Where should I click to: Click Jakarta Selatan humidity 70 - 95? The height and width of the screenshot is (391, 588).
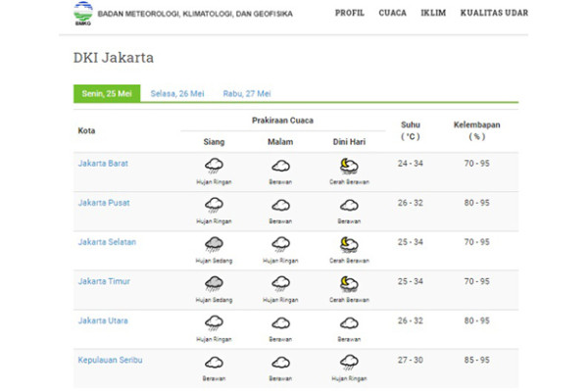click(476, 242)
